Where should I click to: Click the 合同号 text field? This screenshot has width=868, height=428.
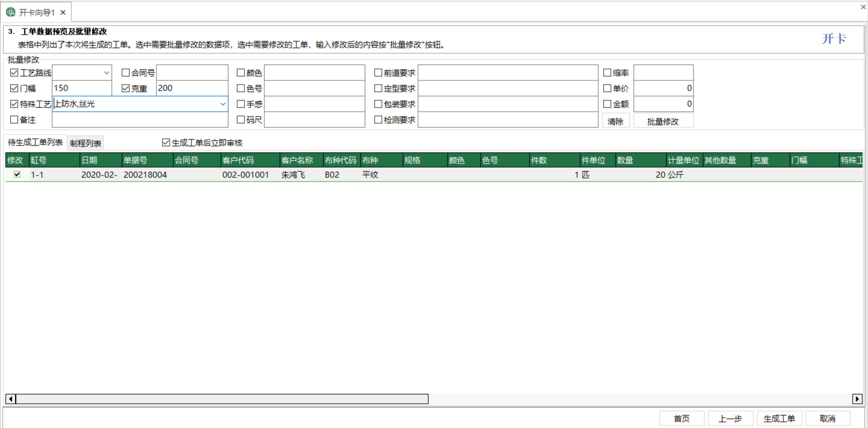[x=192, y=73]
